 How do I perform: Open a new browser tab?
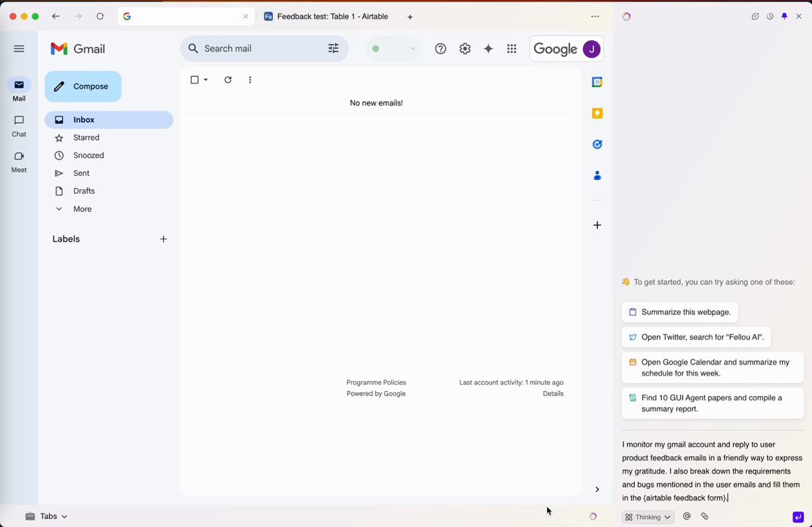[x=410, y=17]
